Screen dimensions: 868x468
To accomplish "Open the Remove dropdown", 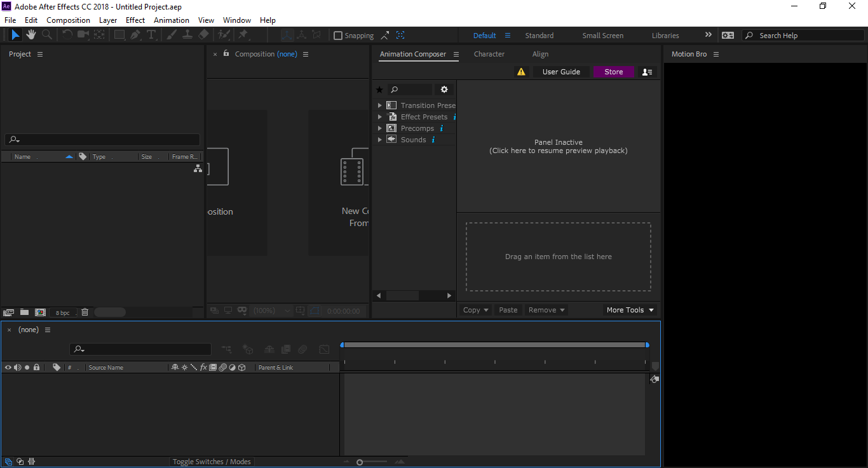I will pyautogui.click(x=546, y=310).
